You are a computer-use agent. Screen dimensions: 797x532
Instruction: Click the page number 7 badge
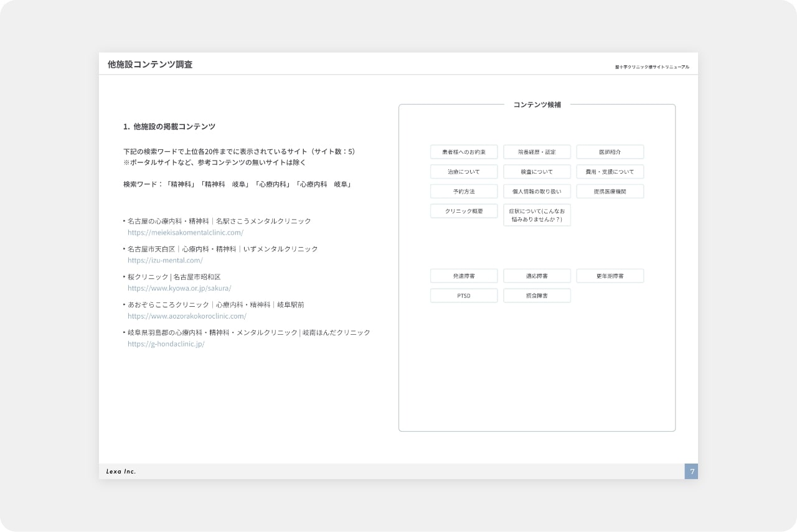coord(691,472)
